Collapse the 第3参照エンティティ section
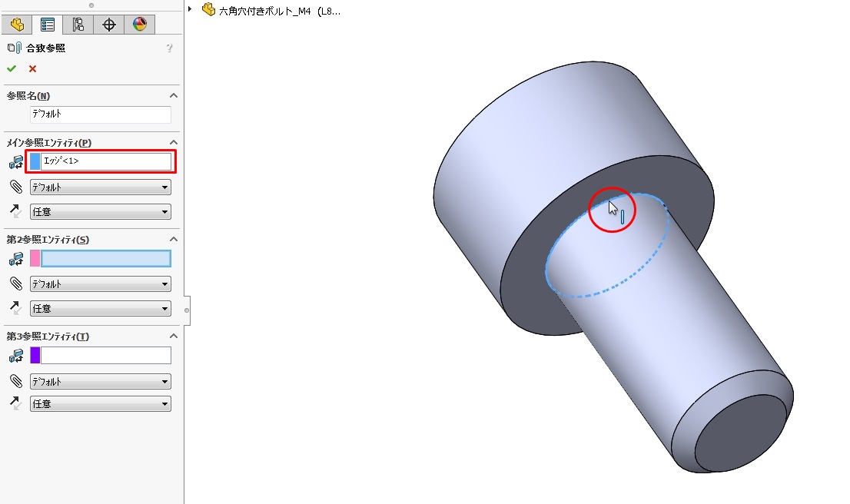Image resolution: width=850 pixels, height=504 pixels. [x=174, y=337]
